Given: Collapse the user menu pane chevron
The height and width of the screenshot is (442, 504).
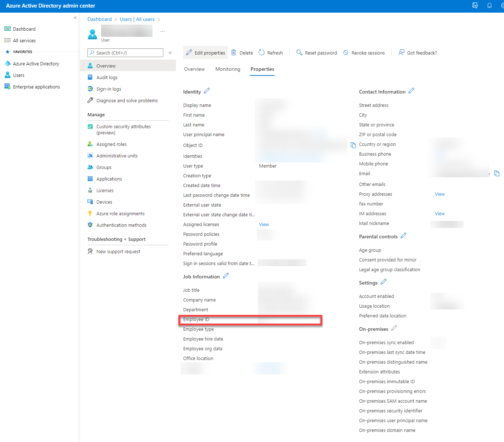Looking at the screenshot, I should click(x=170, y=53).
